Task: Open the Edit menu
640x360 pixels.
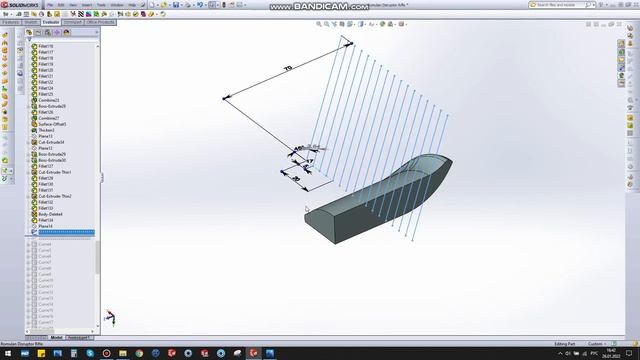Action: tap(61, 5)
